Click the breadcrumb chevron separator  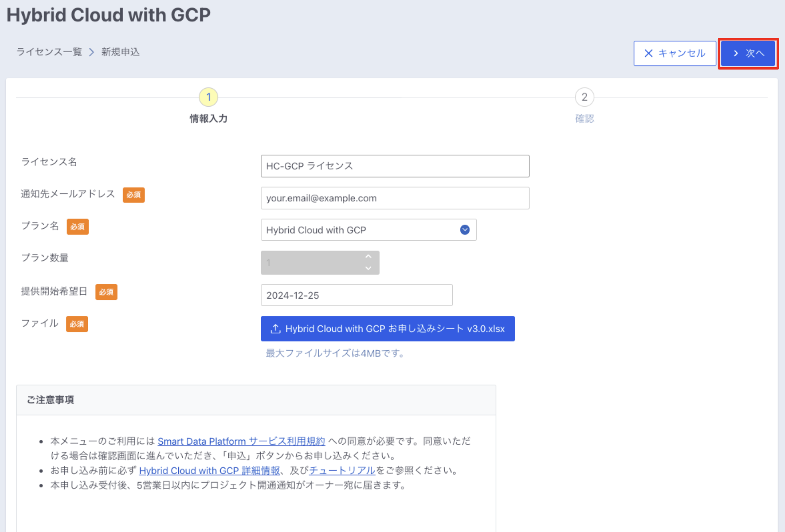91,52
